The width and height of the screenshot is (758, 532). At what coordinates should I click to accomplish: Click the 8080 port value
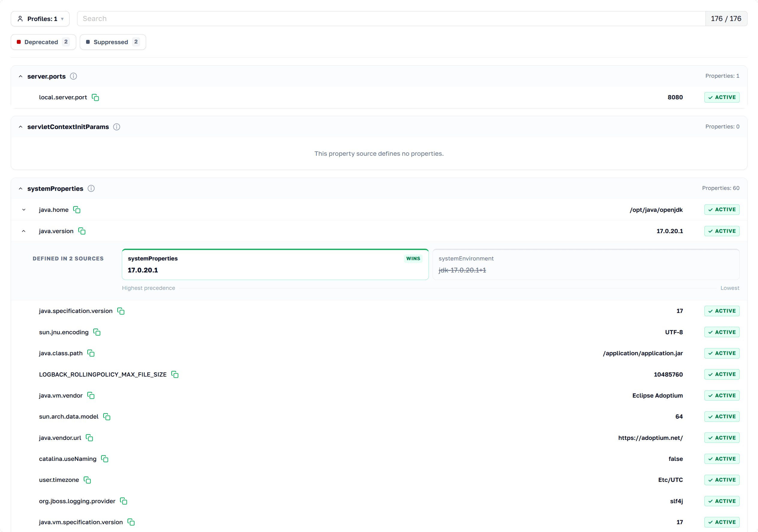675,98
